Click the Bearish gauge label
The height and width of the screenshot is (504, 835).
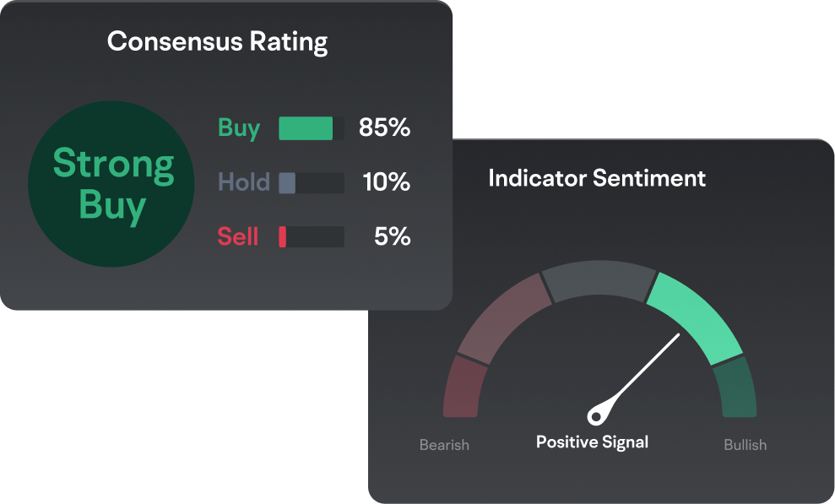444,445
